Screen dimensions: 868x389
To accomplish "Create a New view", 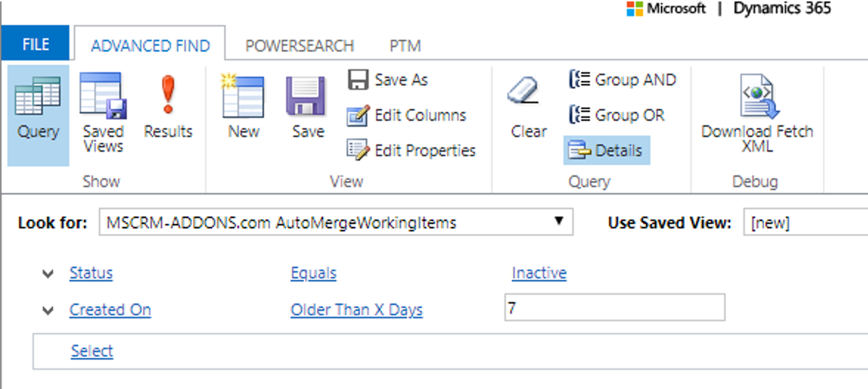I will (243, 108).
